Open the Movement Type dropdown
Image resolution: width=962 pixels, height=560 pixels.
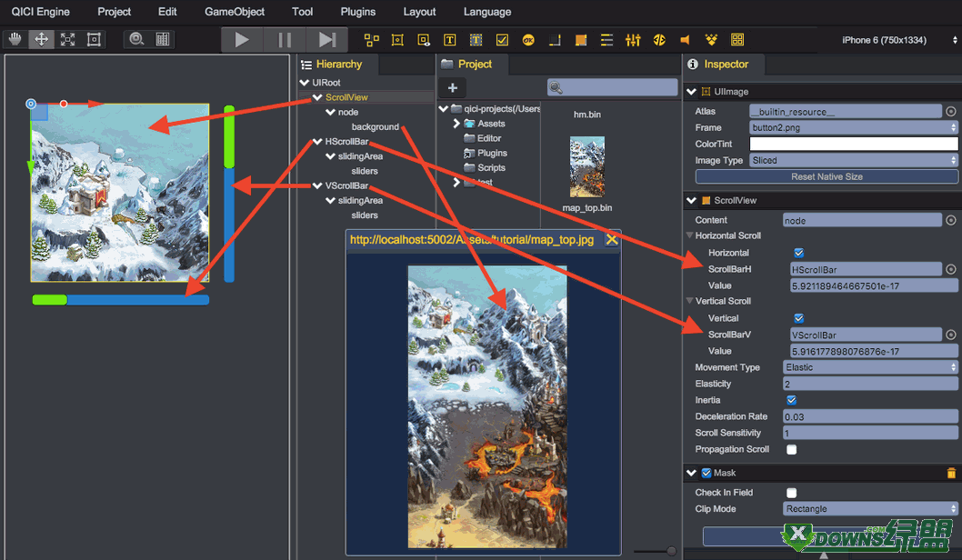870,367
